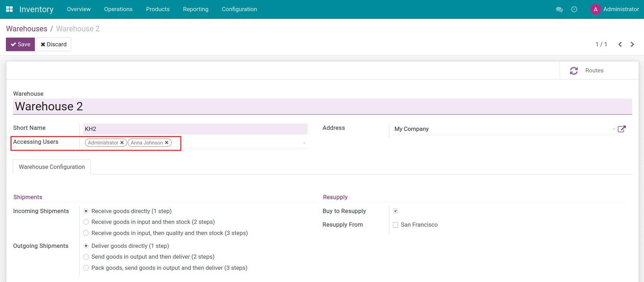Open the Configuration menu
Image resolution: width=644 pixels, height=282 pixels.
pos(239,9)
